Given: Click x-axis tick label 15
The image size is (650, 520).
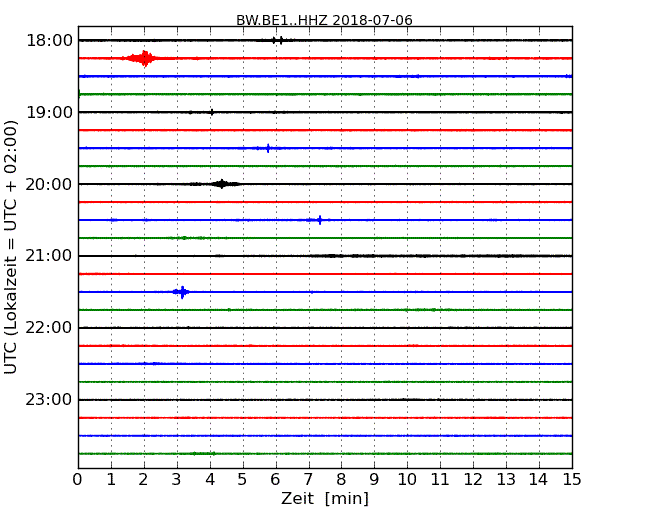Looking at the screenshot, I should pyautogui.click(x=572, y=479).
